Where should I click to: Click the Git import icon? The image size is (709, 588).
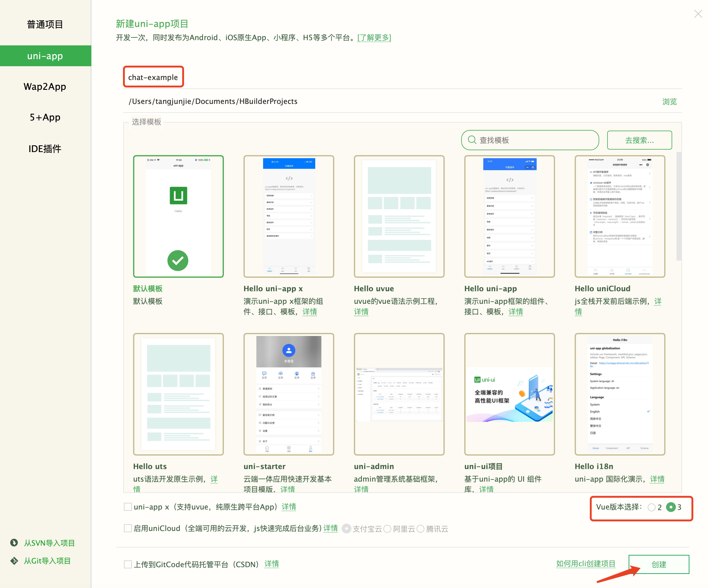coord(14,561)
